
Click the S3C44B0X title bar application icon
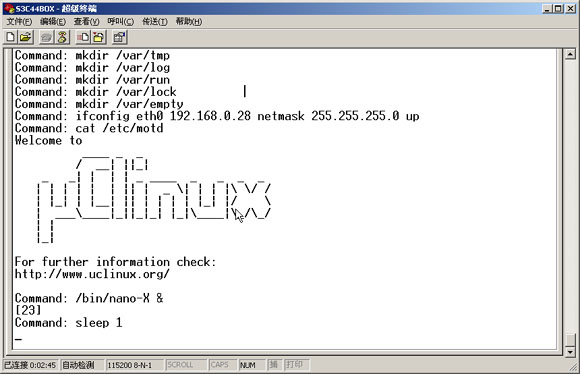pyautogui.click(x=9, y=9)
